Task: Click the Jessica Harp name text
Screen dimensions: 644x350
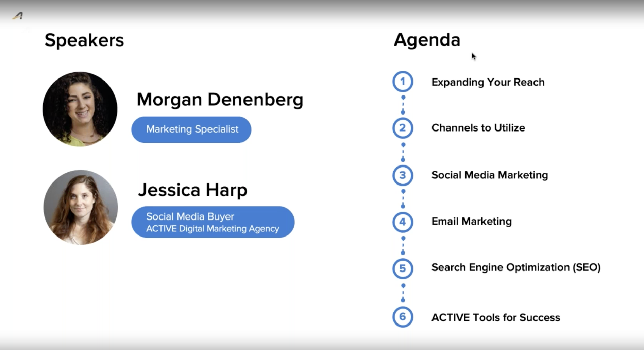Action: pyautogui.click(x=192, y=190)
